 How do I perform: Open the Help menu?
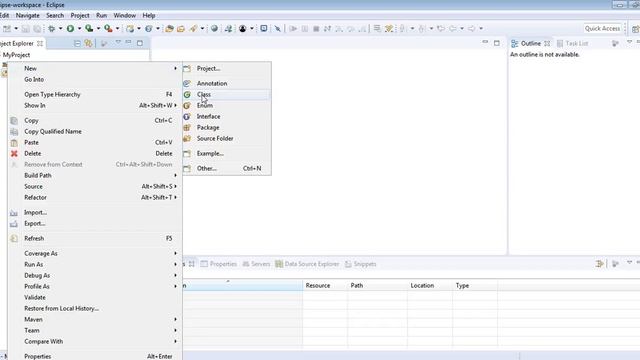coord(149,16)
